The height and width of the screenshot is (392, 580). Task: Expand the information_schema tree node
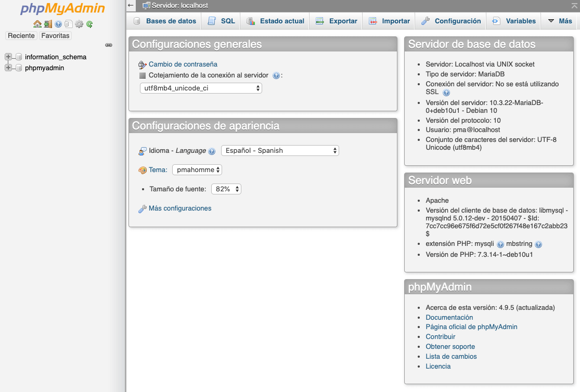(x=7, y=57)
